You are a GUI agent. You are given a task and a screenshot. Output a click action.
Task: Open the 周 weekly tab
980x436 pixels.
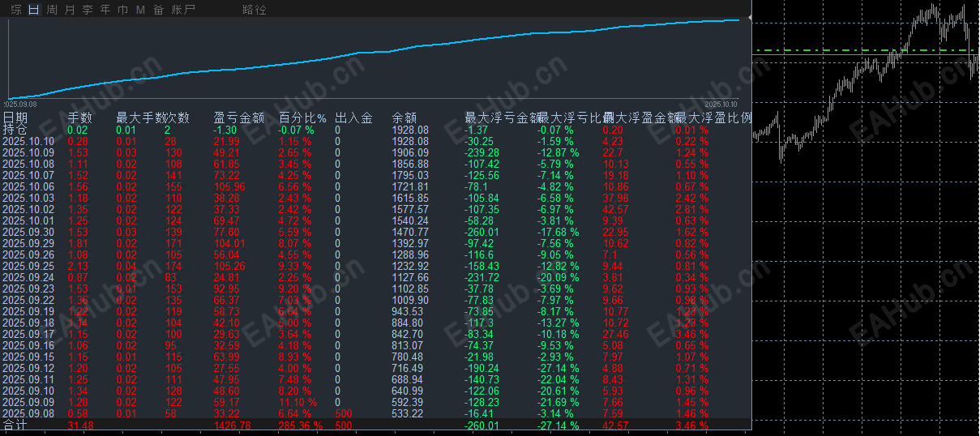coord(52,10)
